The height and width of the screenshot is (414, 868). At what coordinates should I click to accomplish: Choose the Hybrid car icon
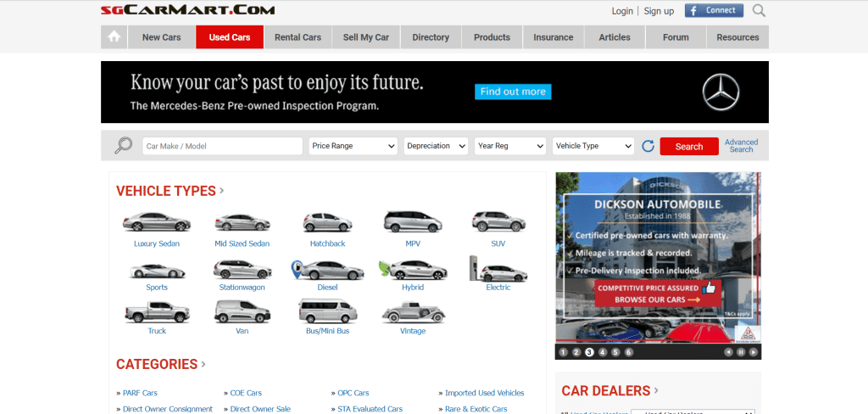[413, 270]
